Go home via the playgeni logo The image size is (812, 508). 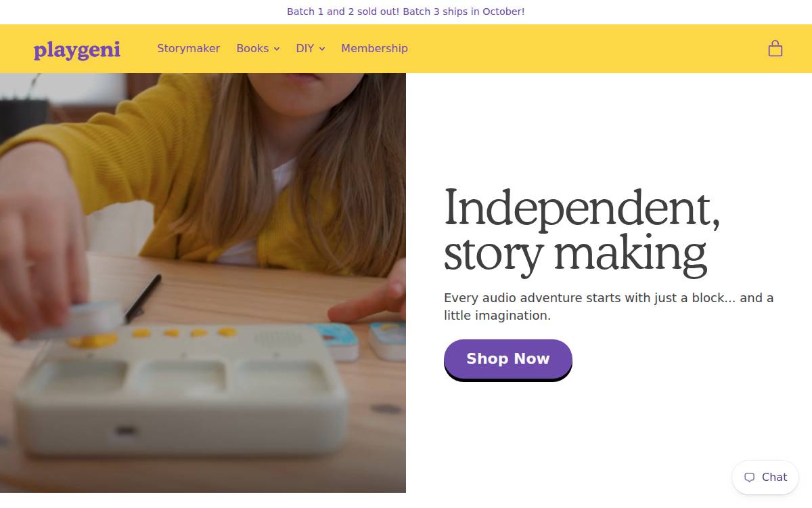coord(77,49)
